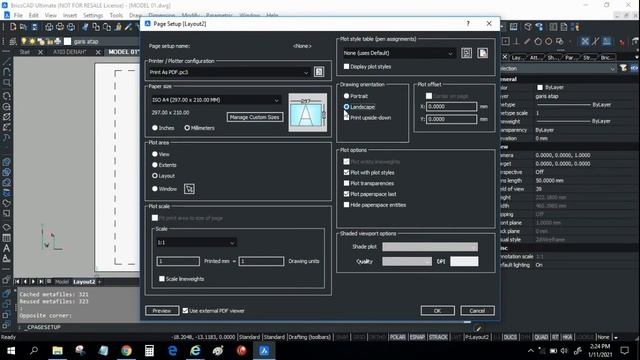Image resolution: width=640 pixels, height=360 pixels.
Task: Open the 1:1 scale dropdown
Action: tap(196, 242)
